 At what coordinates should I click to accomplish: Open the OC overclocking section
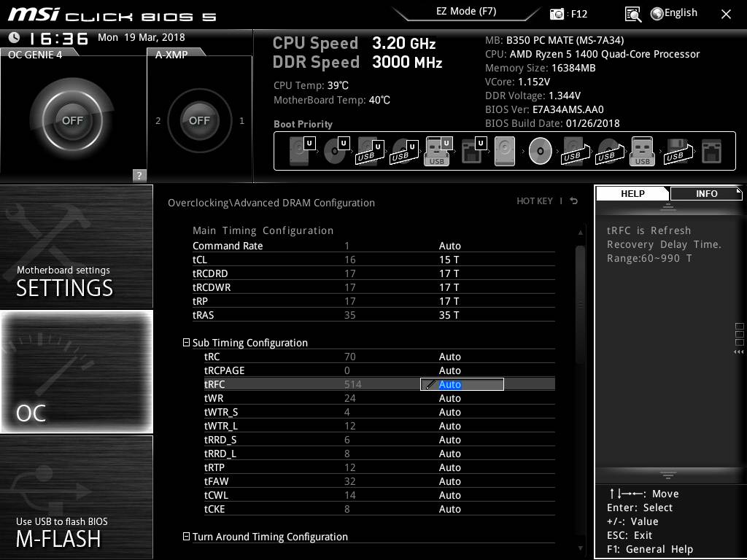pyautogui.click(x=76, y=372)
